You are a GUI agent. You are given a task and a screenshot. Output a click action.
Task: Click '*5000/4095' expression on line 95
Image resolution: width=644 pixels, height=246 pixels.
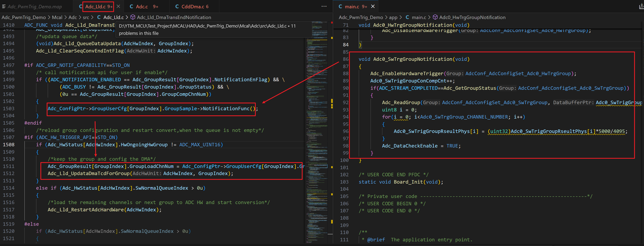[x=610, y=131]
